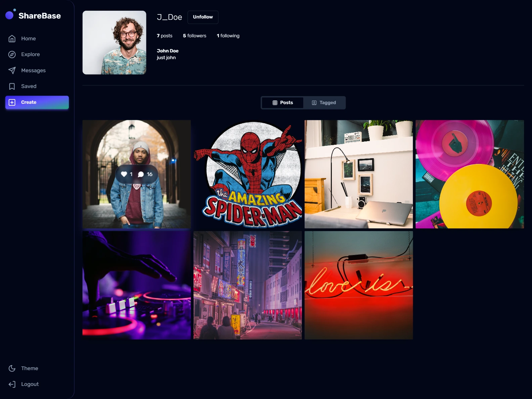
Task: Open the neon Japanese street post
Action: point(248,285)
